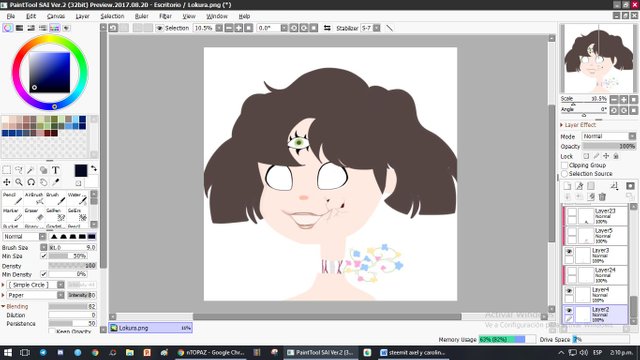640x360 pixels.
Task: Toggle the swatches panel icon
Action: coord(54,28)
